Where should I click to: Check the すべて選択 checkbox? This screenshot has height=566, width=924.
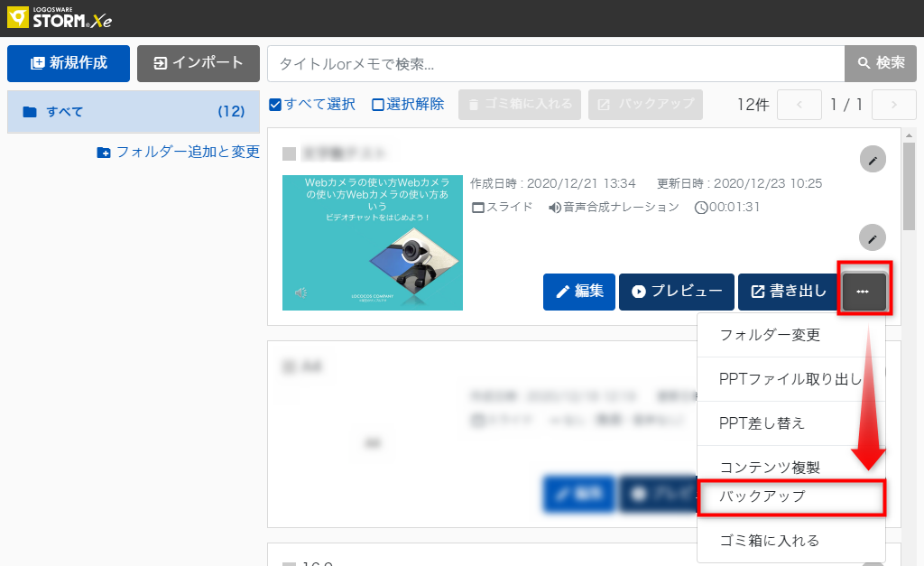tap(276, 105)
